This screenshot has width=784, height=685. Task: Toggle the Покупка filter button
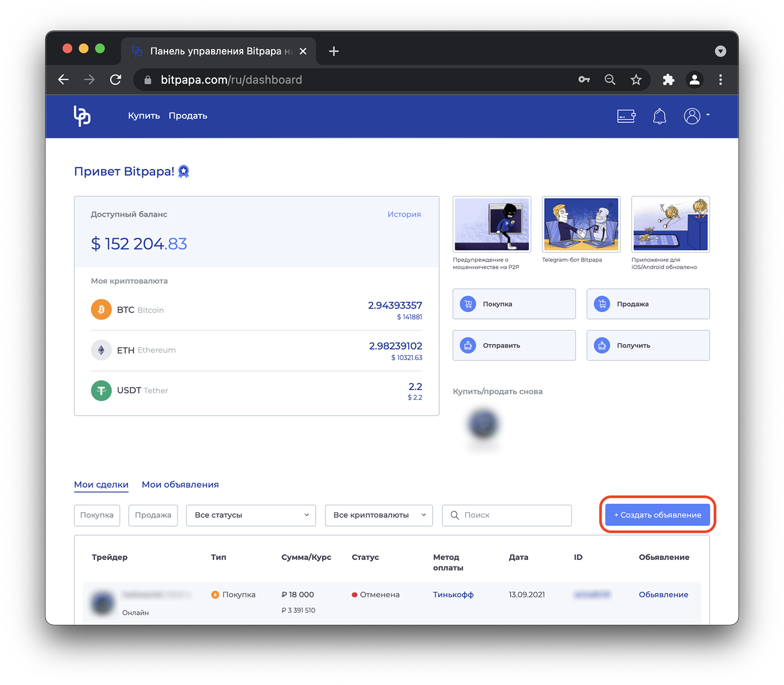point(97,515)
